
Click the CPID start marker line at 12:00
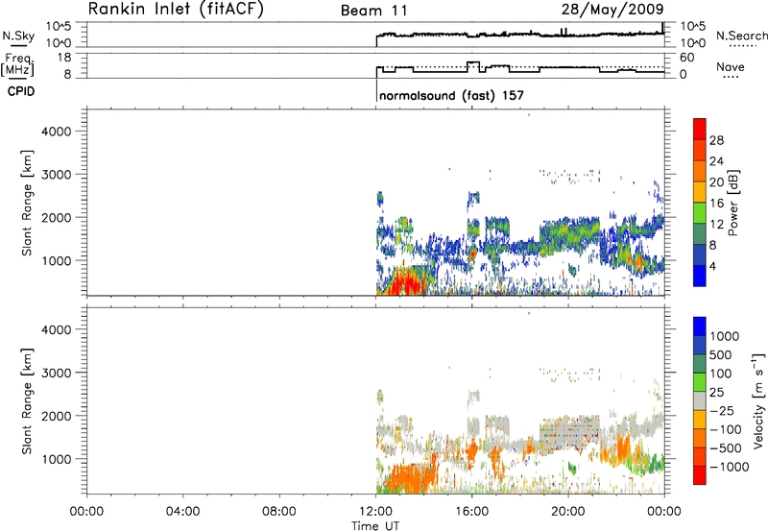click(x=376, y=90)
